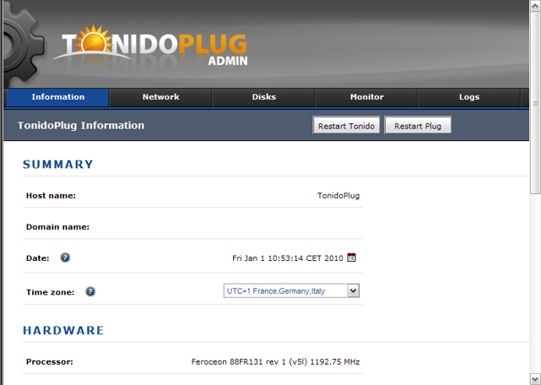Click the Domain name label
Viewport: 541px width, 385px height.
[58, 227]
